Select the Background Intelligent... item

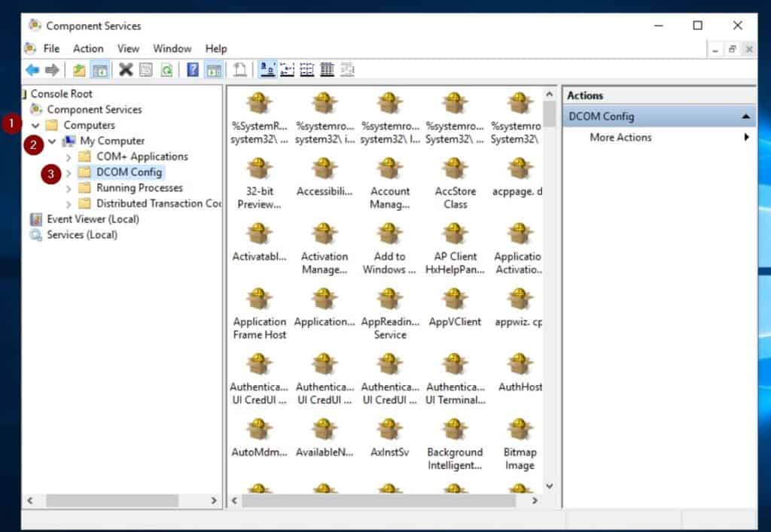point(455,445)
